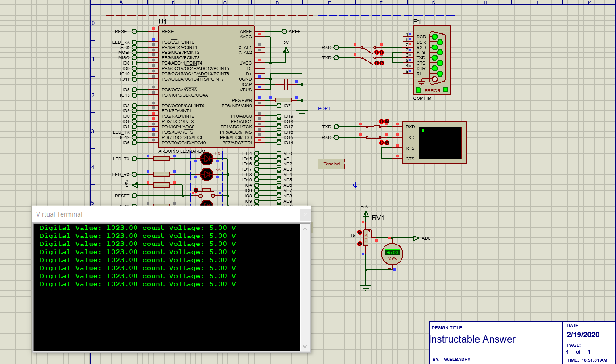Screen dimensions: 616x364
Task: Click the scroll-down arrow in the Virtual Terminal
Action: [x=305, y=347]
